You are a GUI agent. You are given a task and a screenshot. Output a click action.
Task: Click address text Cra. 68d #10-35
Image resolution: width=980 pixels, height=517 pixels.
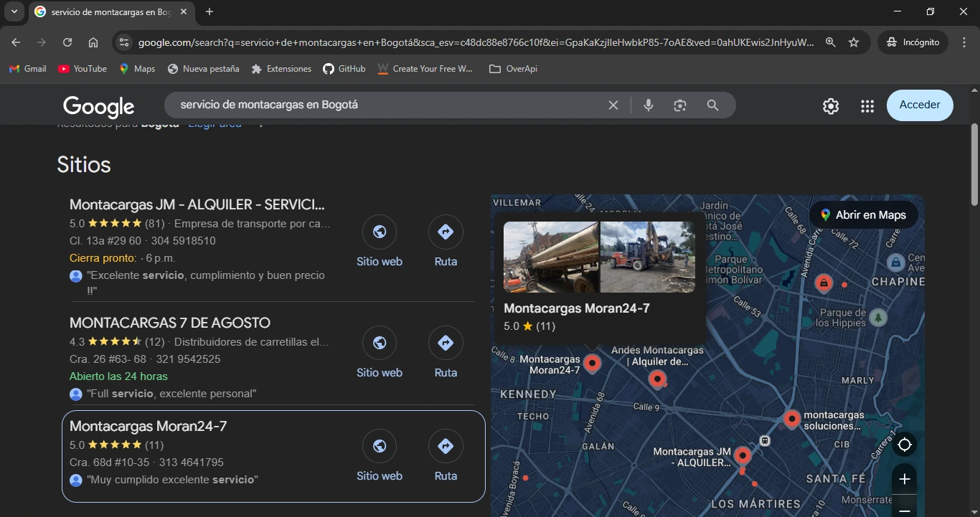click(x=110, y=463)
